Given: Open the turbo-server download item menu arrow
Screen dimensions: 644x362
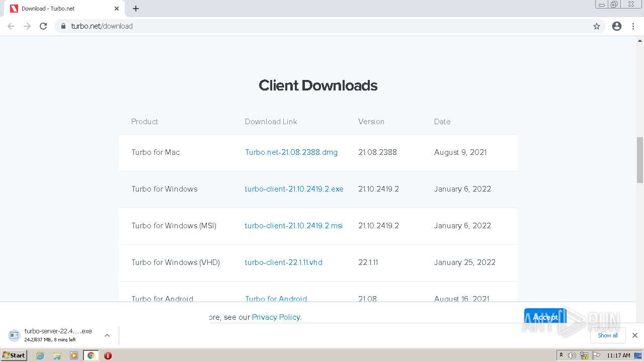Looking at the screenshot, I should tap(107, 335).
